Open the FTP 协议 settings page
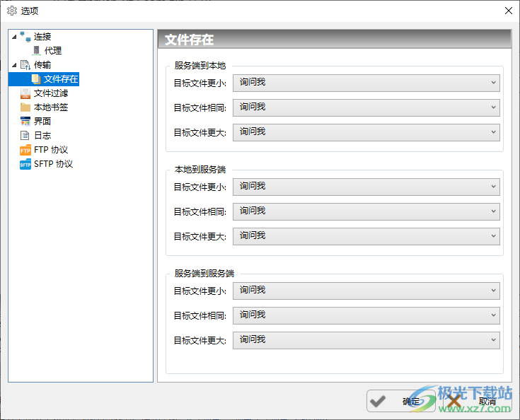Screen dimensions: 520x420 pyautogui.click(x=51, y=150)
